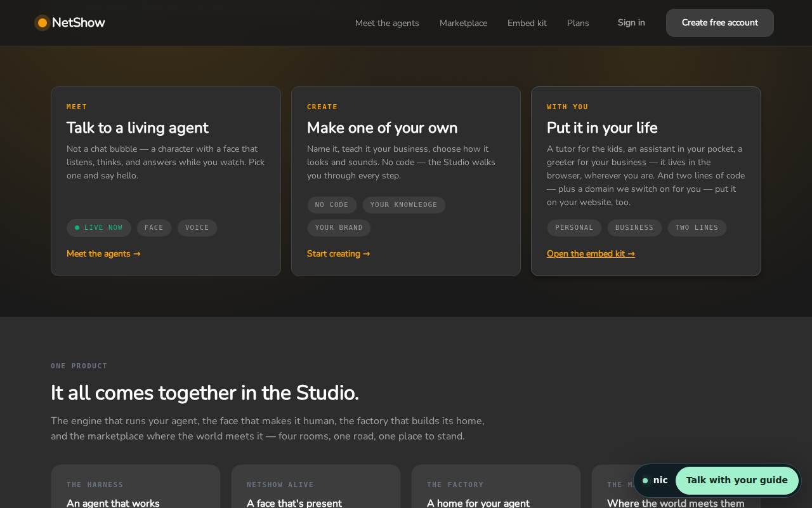Viewport: 812px width, 508px height.
Task: Click the It all comes together in the Studio heading
Action: (205, 393)
